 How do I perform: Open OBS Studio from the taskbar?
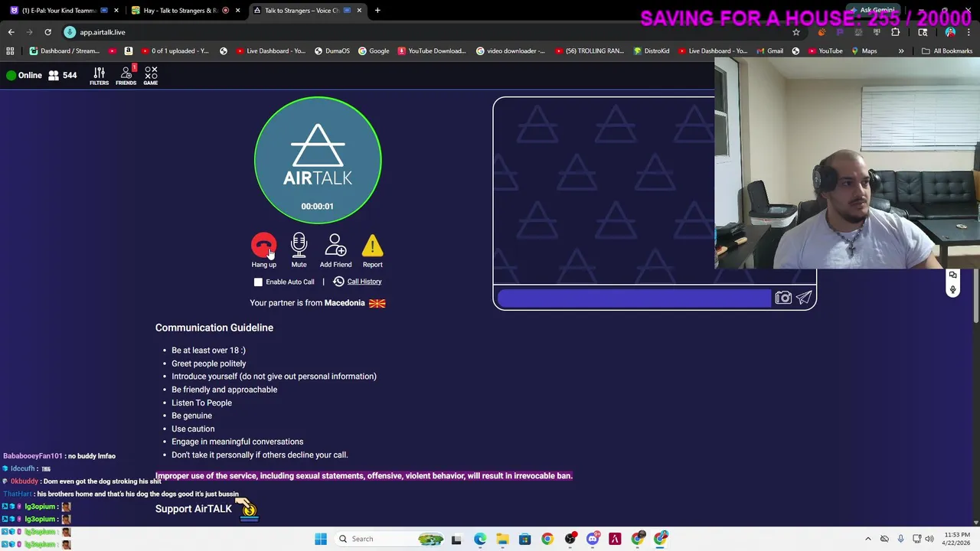point(570,539)
